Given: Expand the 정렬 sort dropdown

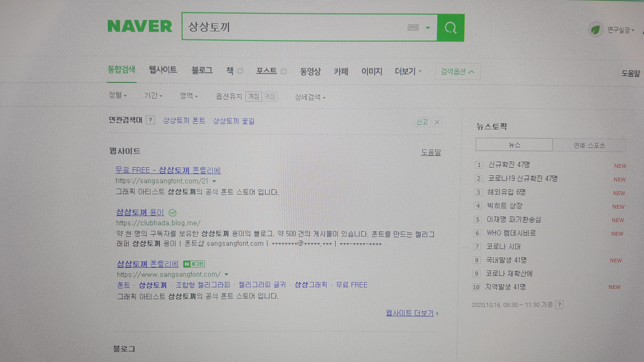Looking at the screenshot, I should 118,95.
